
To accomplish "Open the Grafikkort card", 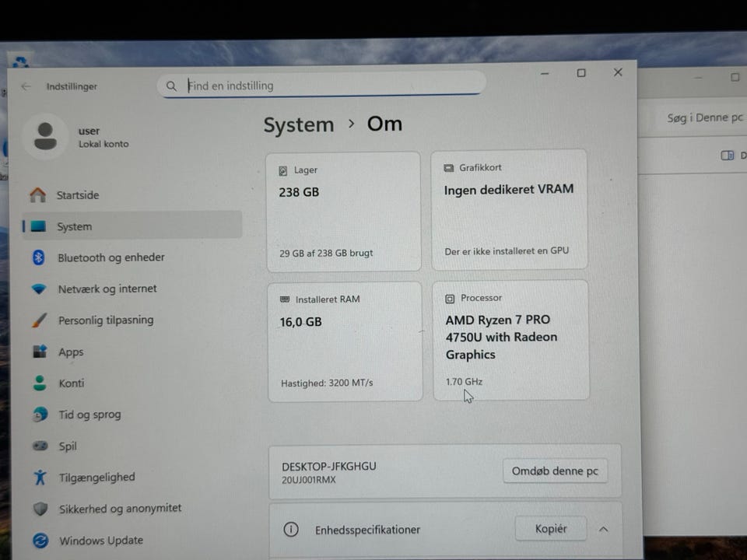I will [x=509, y=209].
